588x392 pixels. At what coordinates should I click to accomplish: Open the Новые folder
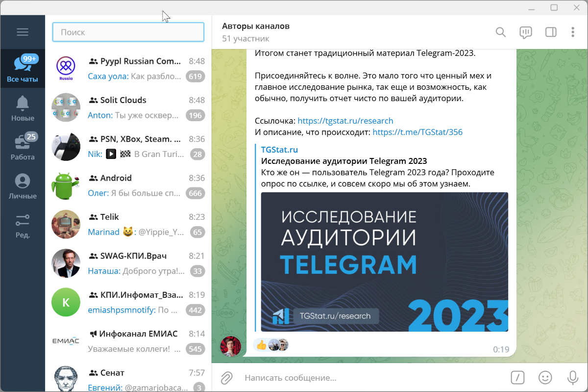[23, 107]
